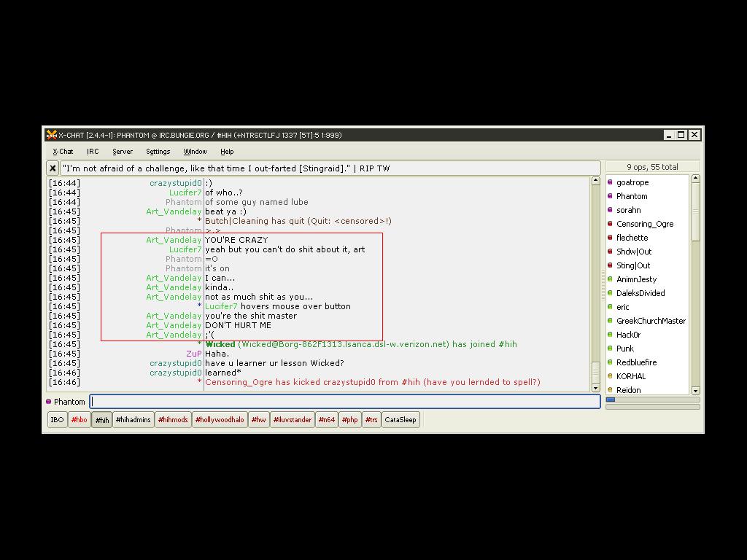The width and height of the screenshot is (747, 560).
Task: Click the X-Chat logo in the title bar
Action: pyautogui.click(x=51, y=135)
